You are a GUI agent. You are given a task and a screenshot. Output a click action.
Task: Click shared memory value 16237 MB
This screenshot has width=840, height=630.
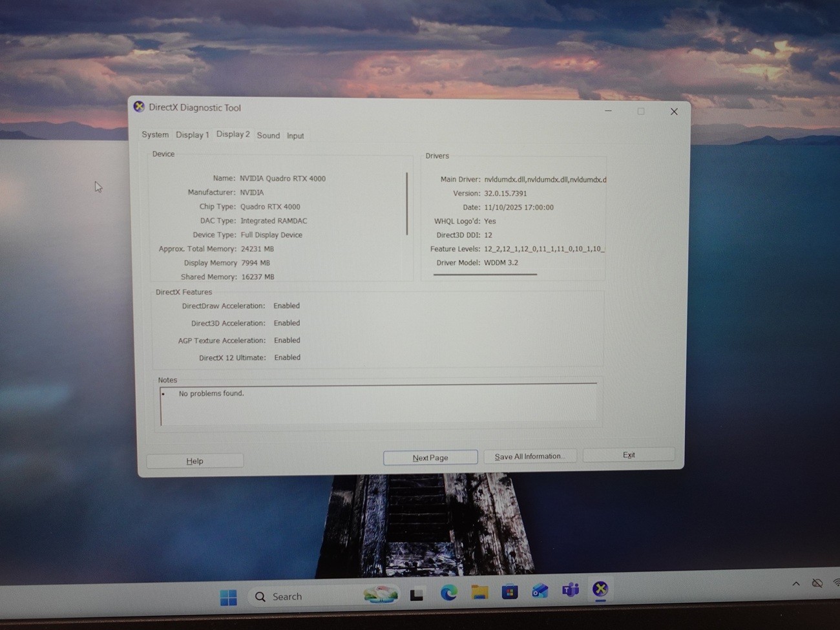(258, 277)
